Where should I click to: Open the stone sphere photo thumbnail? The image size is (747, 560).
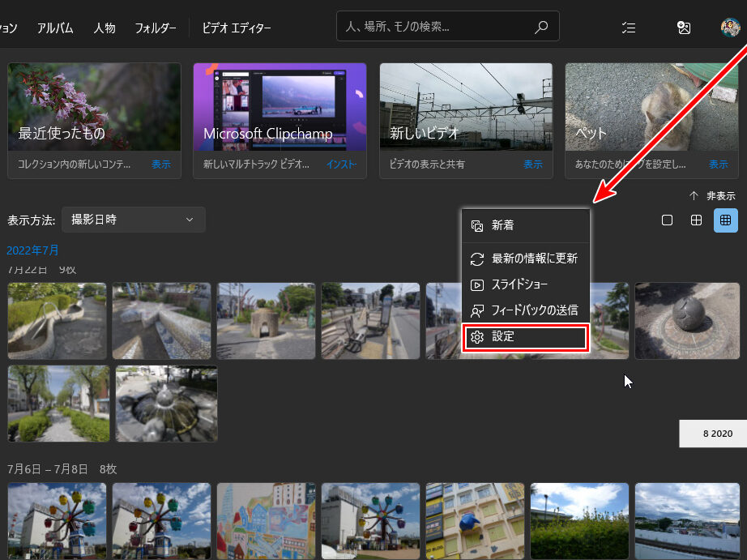tap(686, 321)
